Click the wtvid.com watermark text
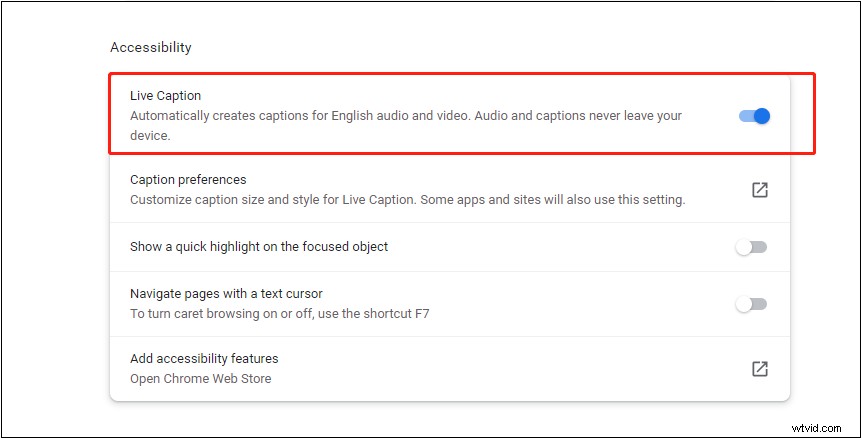This screenshot has width=862, height=438. click(817, 428)
